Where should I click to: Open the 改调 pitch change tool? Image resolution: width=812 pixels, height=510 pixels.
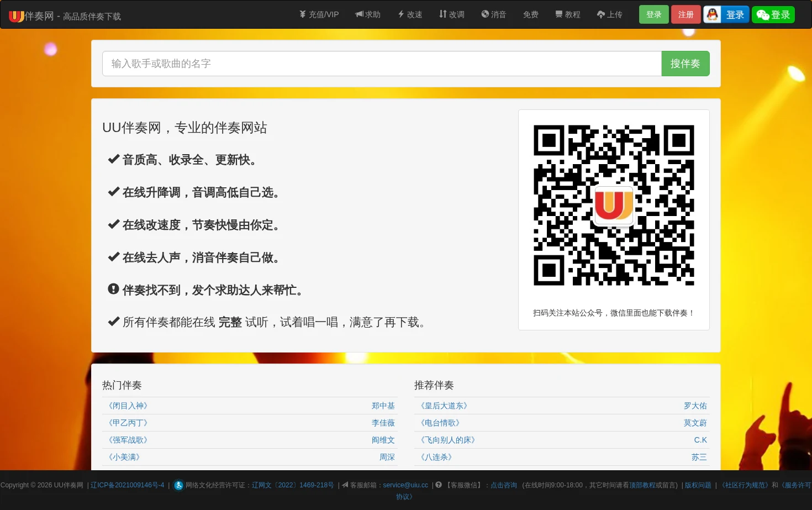point(452,14)
